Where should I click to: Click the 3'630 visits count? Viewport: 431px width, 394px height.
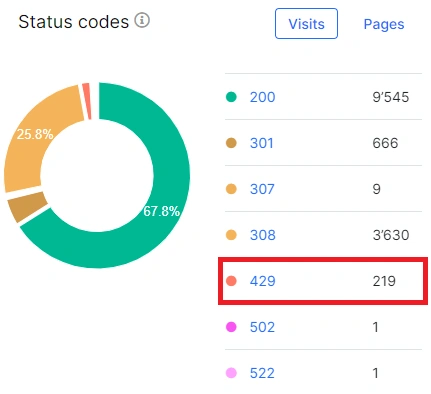[391, 235]
